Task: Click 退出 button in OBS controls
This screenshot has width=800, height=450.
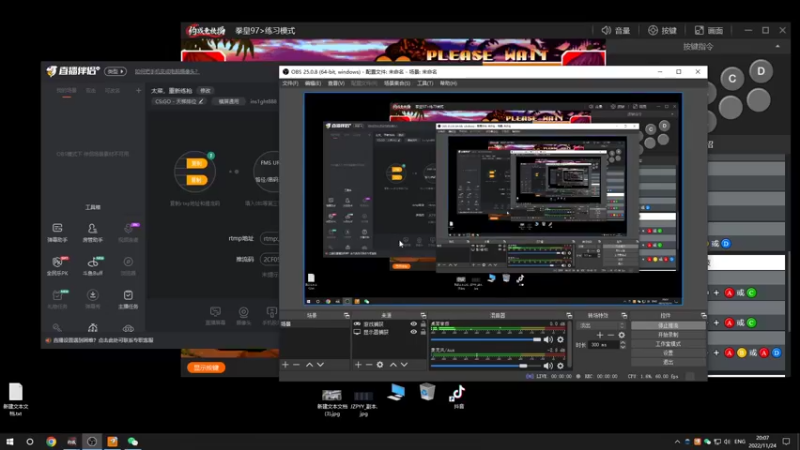Action: [668, 362]
